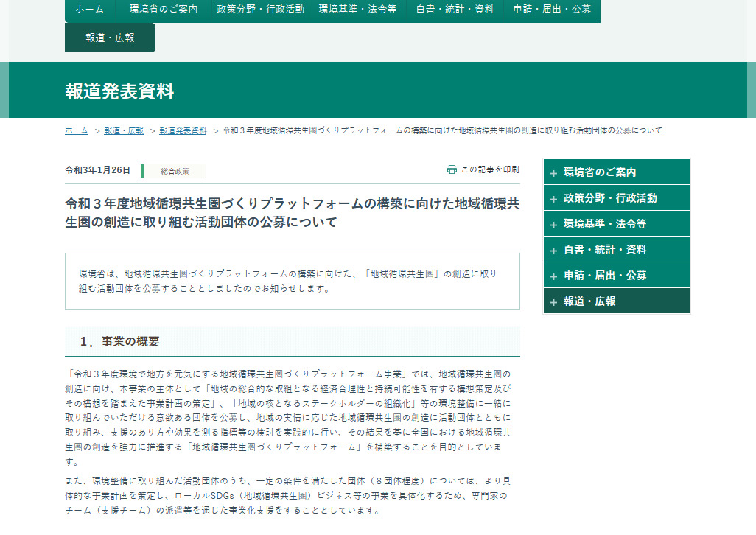Select 環境基準・法令等 in top navigation
This screenshot has width=756, height=535.
[357, 10]
